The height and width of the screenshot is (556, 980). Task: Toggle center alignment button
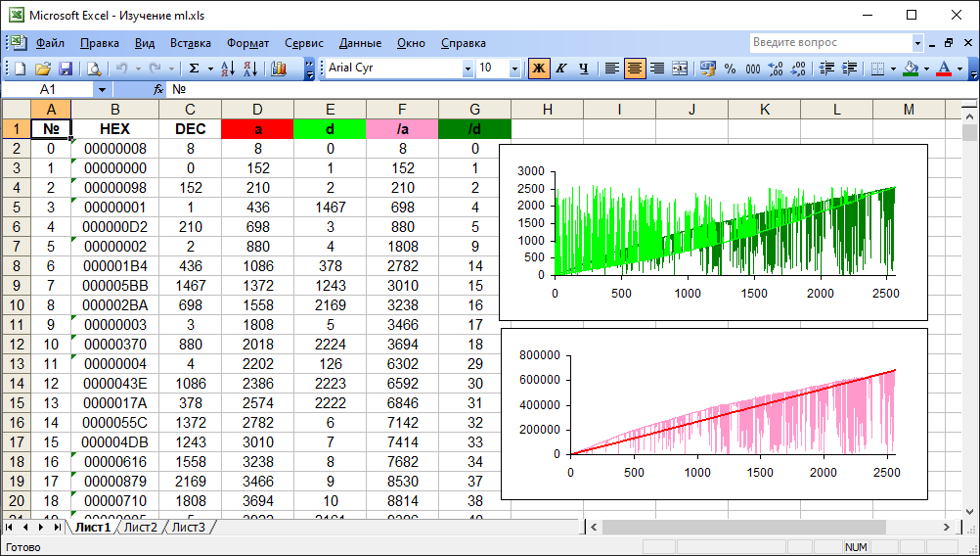tap(635, 69)
